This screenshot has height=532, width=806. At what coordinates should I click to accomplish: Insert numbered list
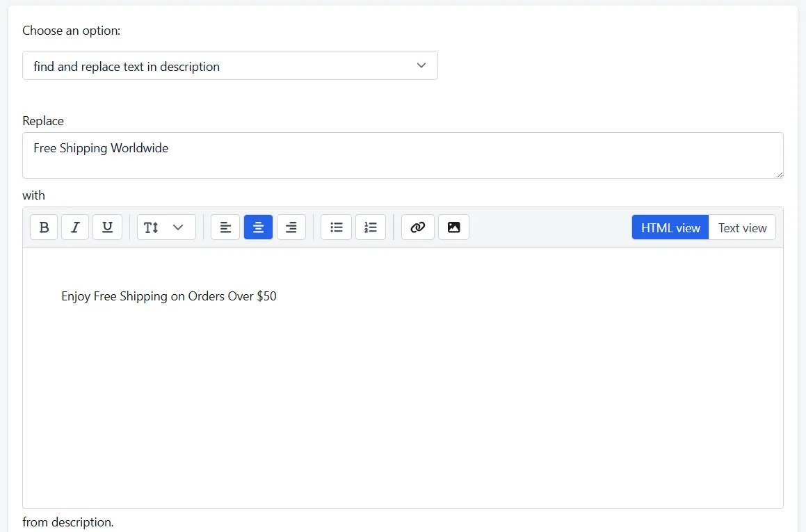371,227
